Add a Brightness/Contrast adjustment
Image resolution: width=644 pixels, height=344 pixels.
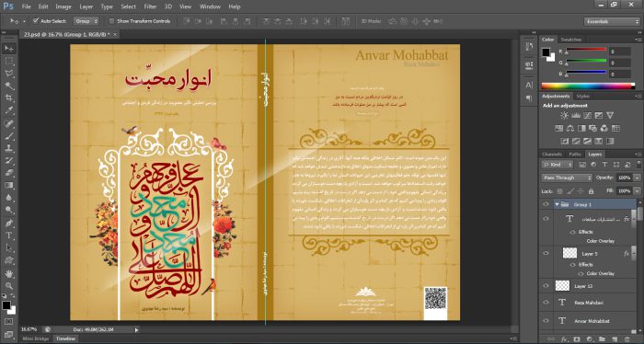point(564,116)
